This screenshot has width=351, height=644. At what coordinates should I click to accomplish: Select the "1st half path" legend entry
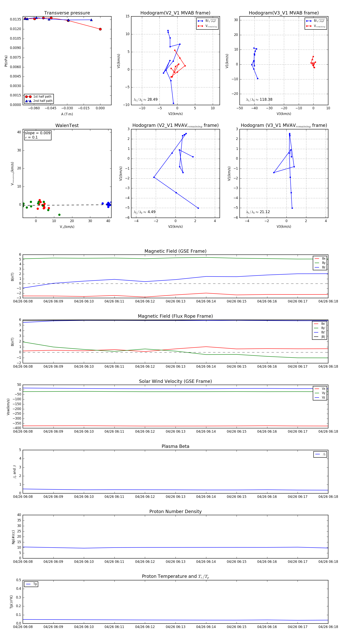(39, 96)
